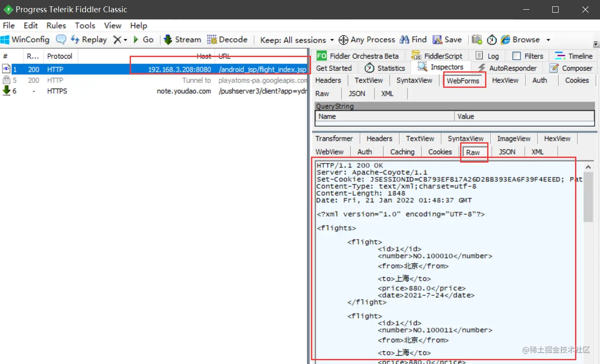Open the View menu
Viewport: 600px width, 364px height.
112,25
